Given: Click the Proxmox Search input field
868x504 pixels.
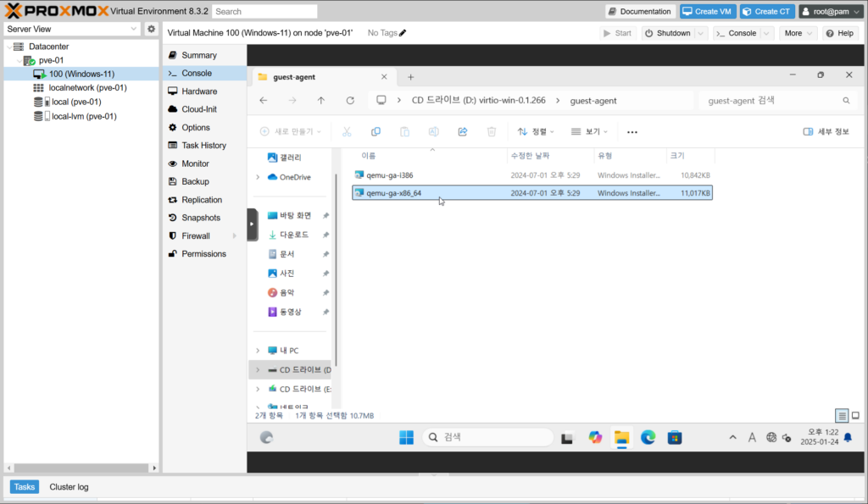Looking at the screenshot, I should 264,11.
